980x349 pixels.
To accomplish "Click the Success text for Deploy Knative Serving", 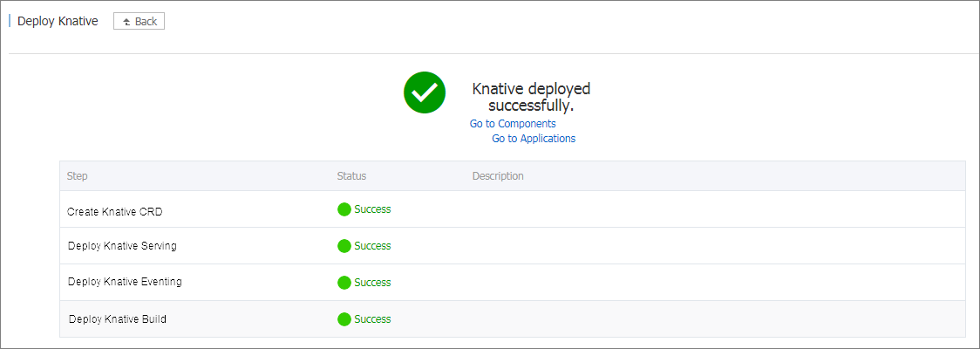I will pos(372,246).
